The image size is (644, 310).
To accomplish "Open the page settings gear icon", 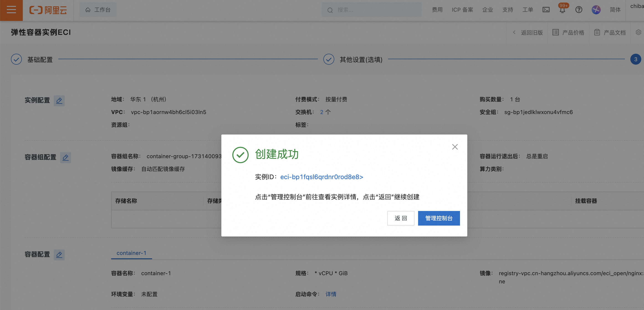I will point(639,32).
